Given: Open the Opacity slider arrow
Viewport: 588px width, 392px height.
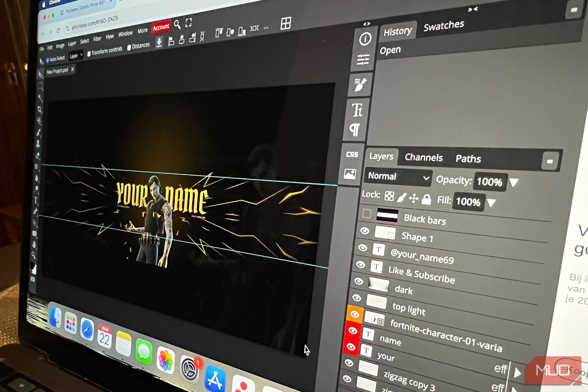Looking at the screenshot, I should 514,183.
